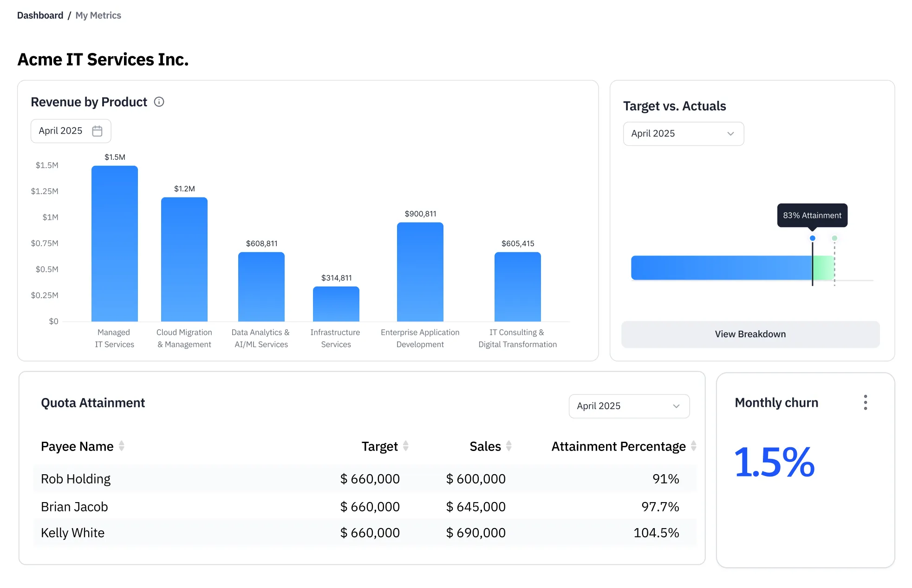Image resolution: width=912 pixels, height=588 pixels.
Task: Click the IT Consulting & Digital Transformation bar
Action: 518,287
